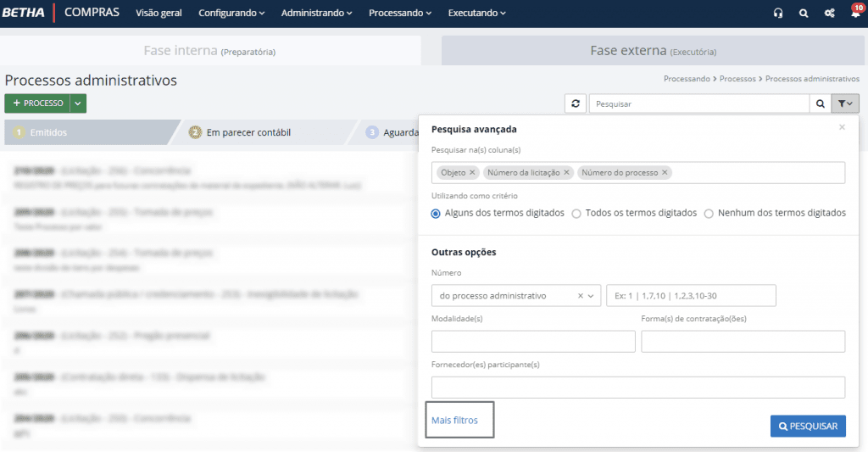The image size is (868, 452).
Task: Select Alguns dos termos digitados option
Action: click(436, 214)
